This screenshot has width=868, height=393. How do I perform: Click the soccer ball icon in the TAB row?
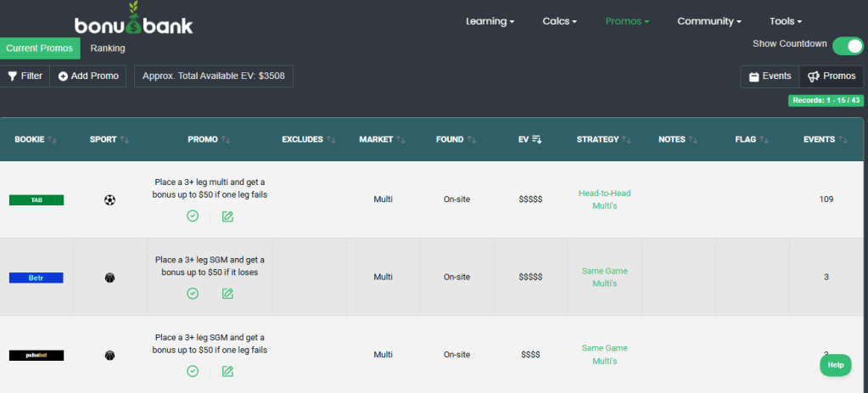click(x=109, y=200)
